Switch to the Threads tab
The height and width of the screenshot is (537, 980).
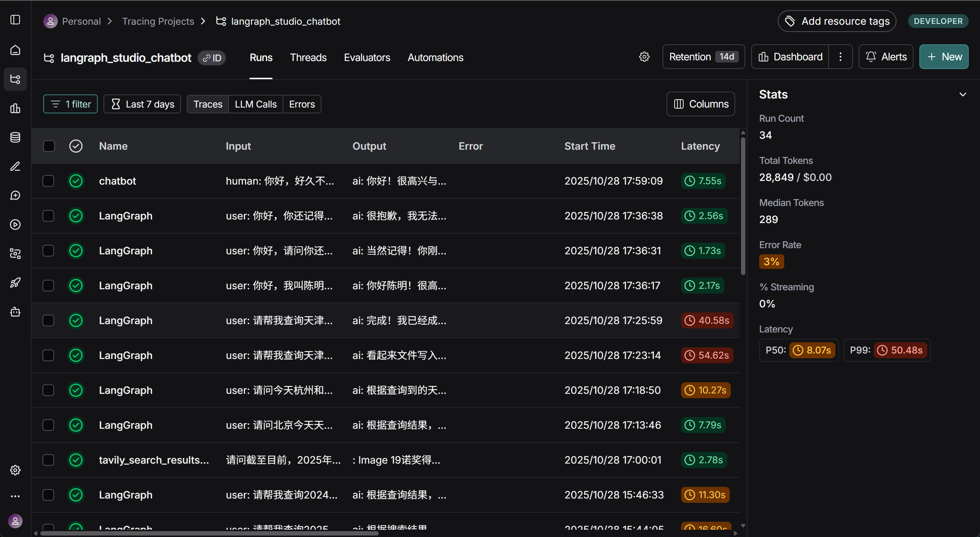coord(308,57)
